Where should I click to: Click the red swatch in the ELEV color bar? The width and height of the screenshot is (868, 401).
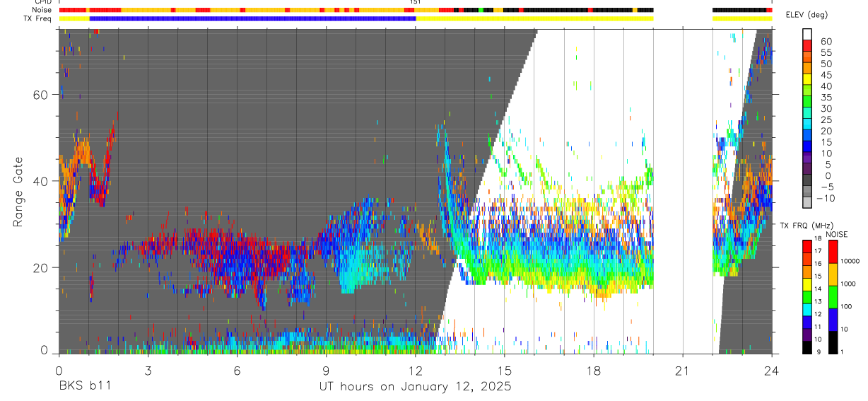pyautogui.click(x=807, y=45)
